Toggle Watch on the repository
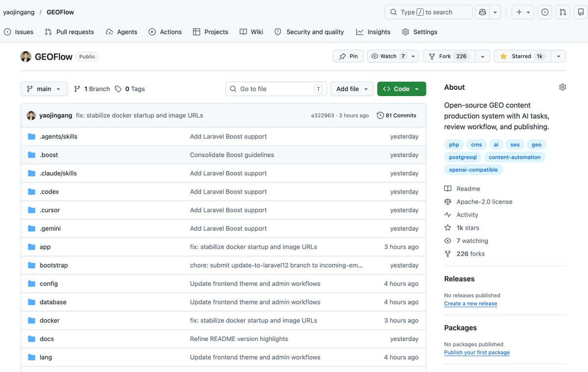Screen dimensions: 588x372 point(393,56)
